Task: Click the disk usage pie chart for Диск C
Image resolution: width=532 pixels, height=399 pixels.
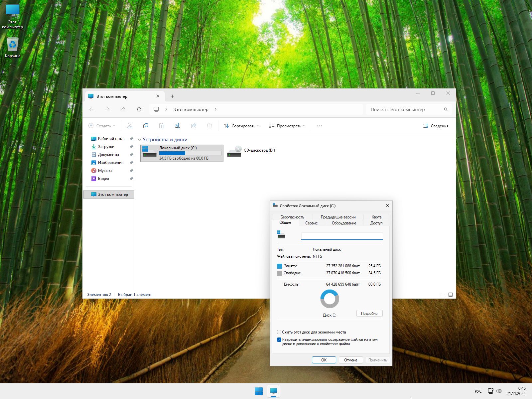Action: 330,299
